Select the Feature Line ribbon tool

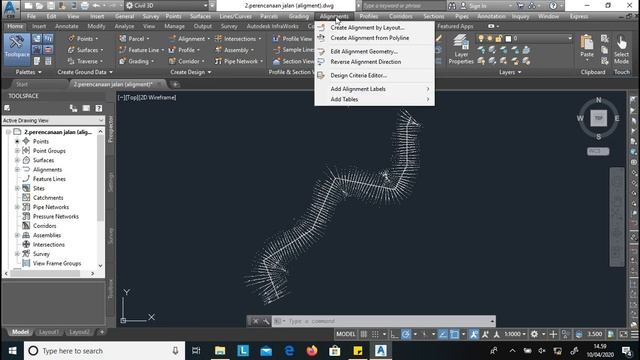click(x=141, y=50)
